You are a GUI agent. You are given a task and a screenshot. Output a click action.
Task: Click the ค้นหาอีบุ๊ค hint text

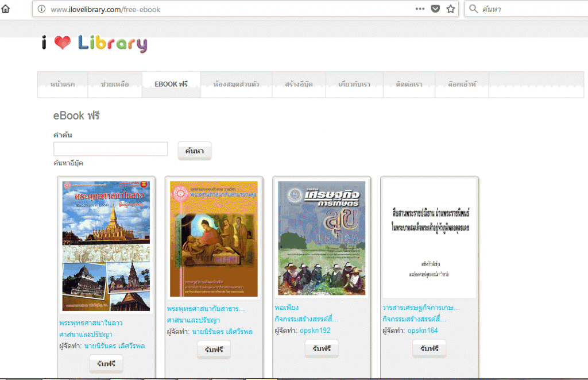[68, 163]
